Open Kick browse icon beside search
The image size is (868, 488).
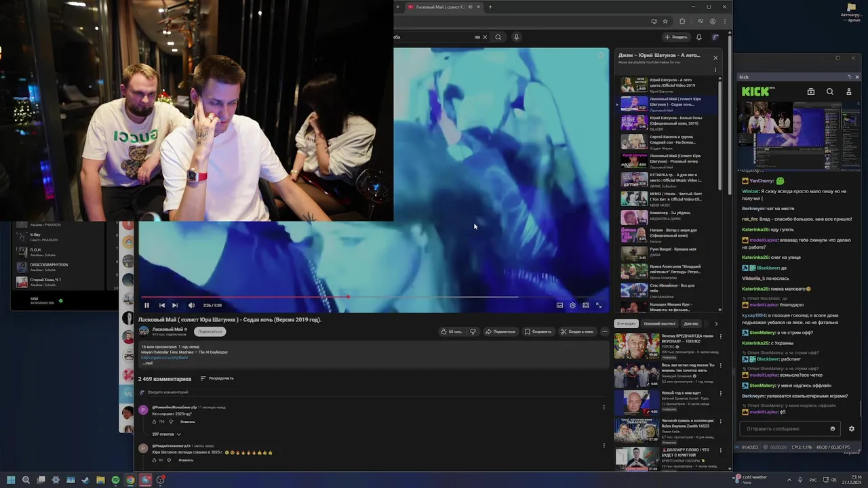coord(811,91)
